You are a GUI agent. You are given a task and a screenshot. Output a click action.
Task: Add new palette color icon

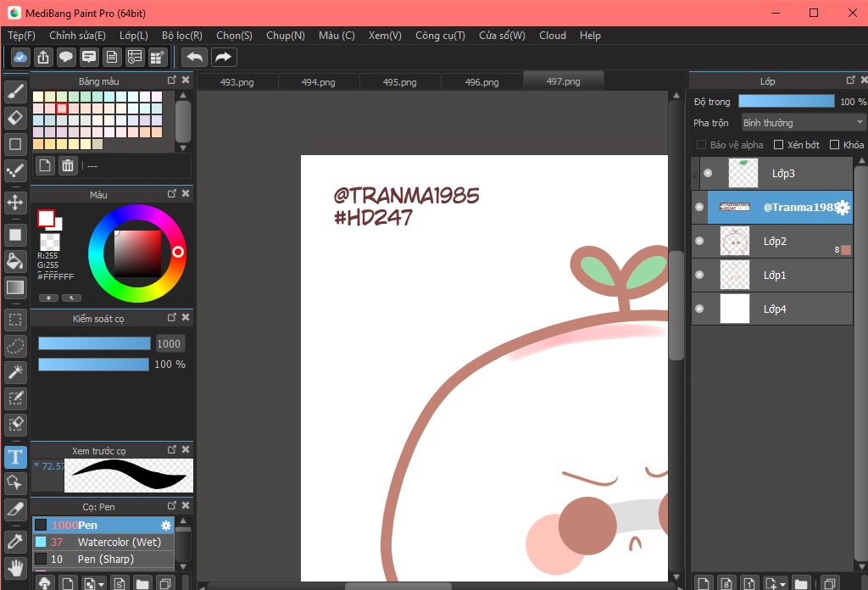[45, 165]
